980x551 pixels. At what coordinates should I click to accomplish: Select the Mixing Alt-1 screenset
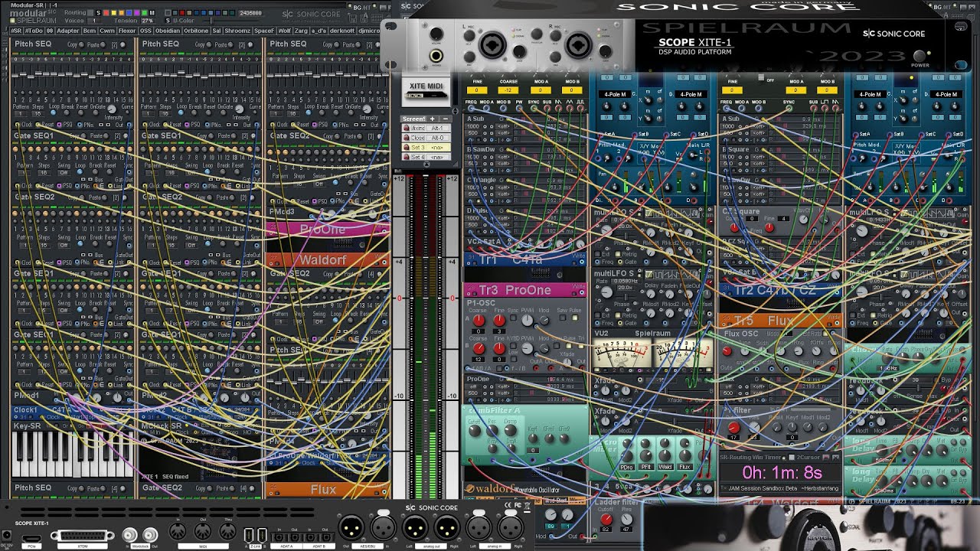426,129
